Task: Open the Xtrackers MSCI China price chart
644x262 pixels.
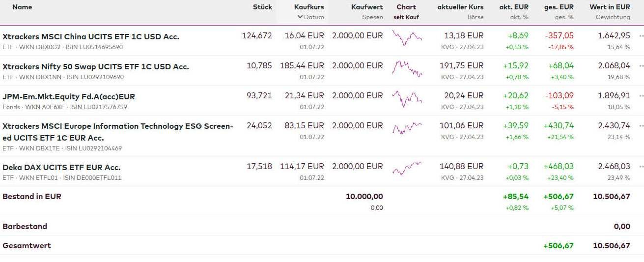Action: pyautogui.click(x=407, y=37)
